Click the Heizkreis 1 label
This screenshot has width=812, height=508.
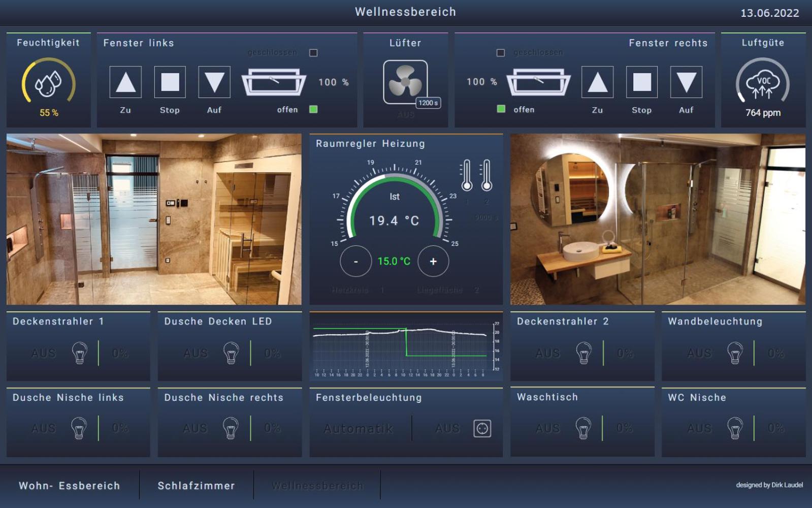click(x=358, y=290)
